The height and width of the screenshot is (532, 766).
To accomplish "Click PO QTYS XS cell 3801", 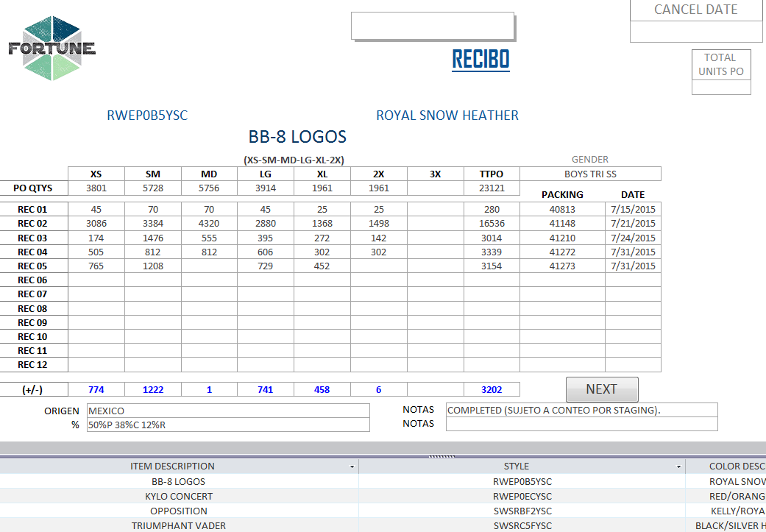I will pos(96,188).
